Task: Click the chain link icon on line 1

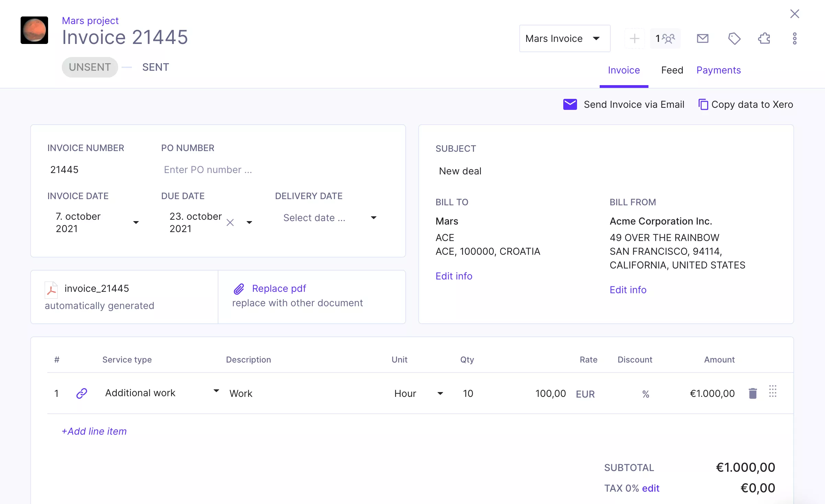Action: (x=81, y=393)
